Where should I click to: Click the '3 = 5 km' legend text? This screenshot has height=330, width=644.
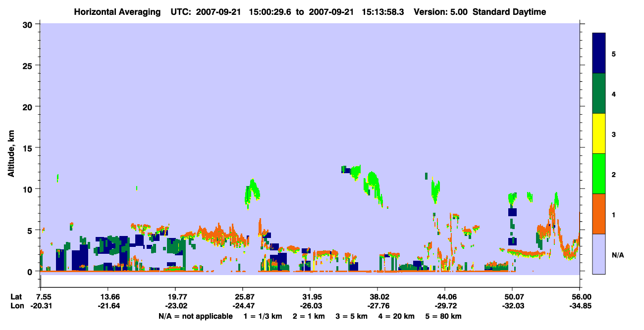(352, 316)
